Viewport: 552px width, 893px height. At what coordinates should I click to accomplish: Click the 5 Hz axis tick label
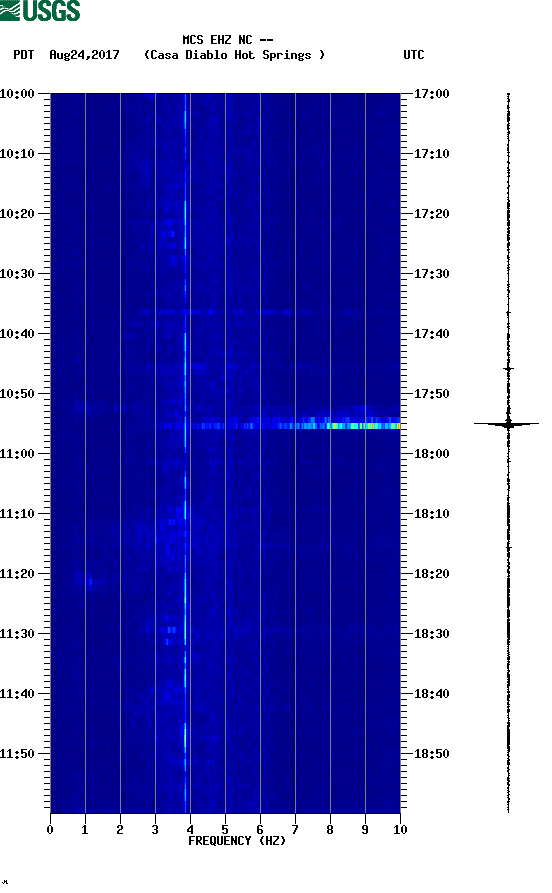225,829
